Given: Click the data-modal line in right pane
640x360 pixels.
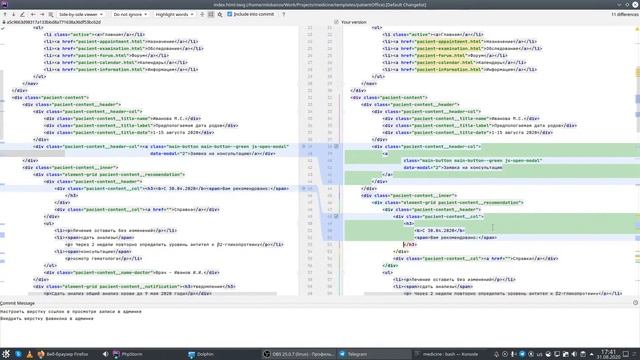Looking at the screenshot, I should 453,168.
